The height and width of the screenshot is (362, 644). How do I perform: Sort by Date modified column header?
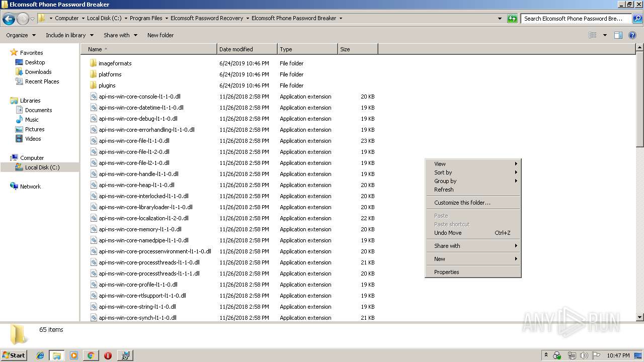point(247,49)
